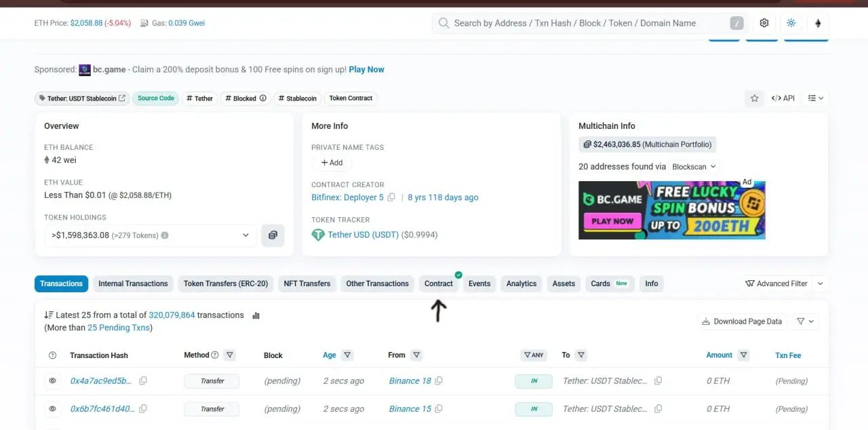Click help icon in hash column header
The width and height of the screenshot is (868, 430).
(53, 355)
